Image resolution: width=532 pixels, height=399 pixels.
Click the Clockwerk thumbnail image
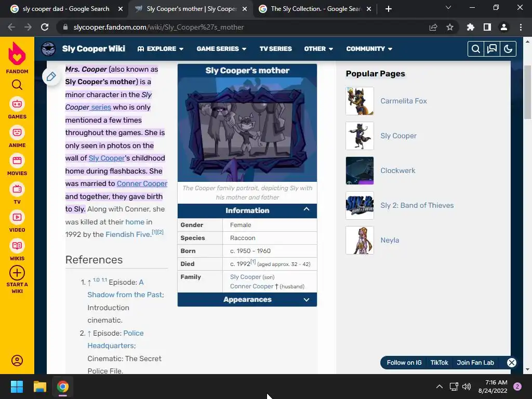tap(360, 170)
